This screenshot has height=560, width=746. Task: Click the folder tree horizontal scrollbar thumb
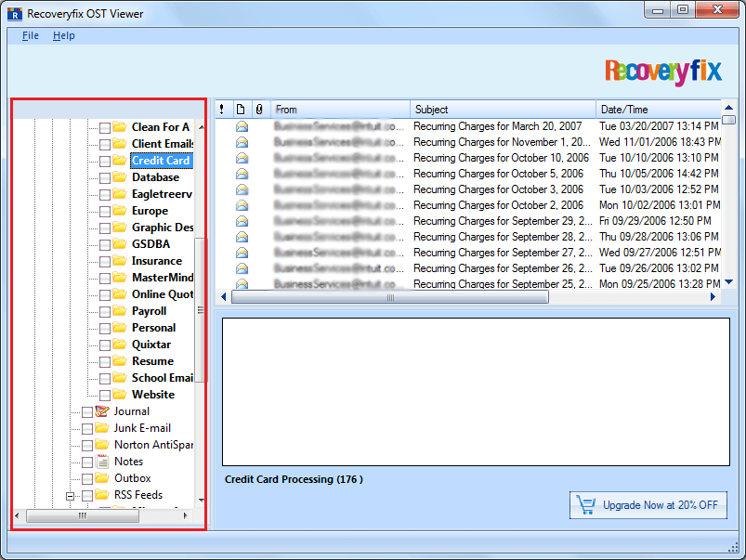pos(83,515)
